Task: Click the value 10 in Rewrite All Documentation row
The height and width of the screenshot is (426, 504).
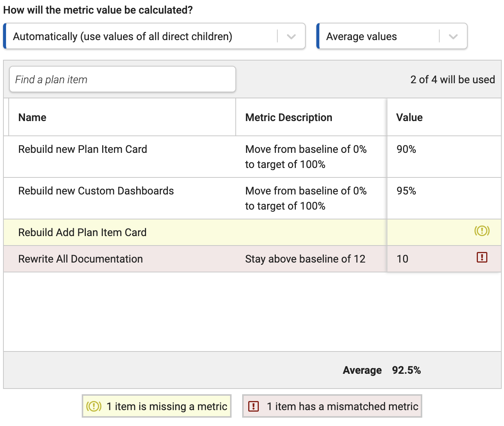Action: click(x=402, y=259)
